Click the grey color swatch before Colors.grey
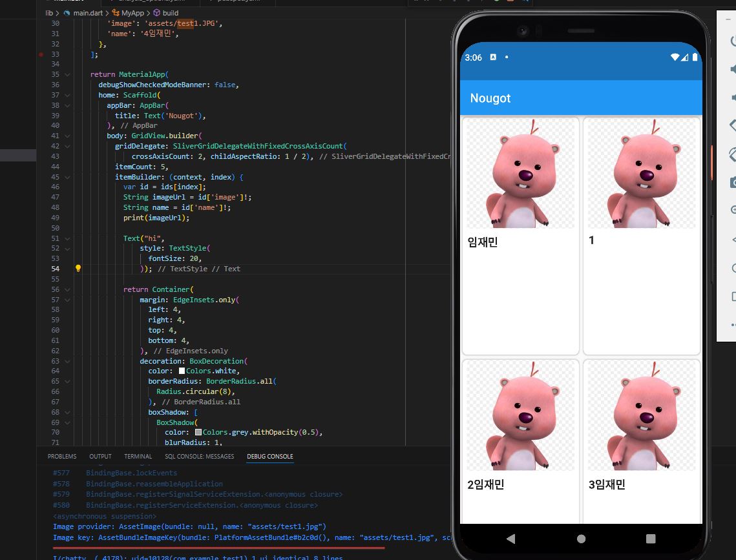 (198, 432)
